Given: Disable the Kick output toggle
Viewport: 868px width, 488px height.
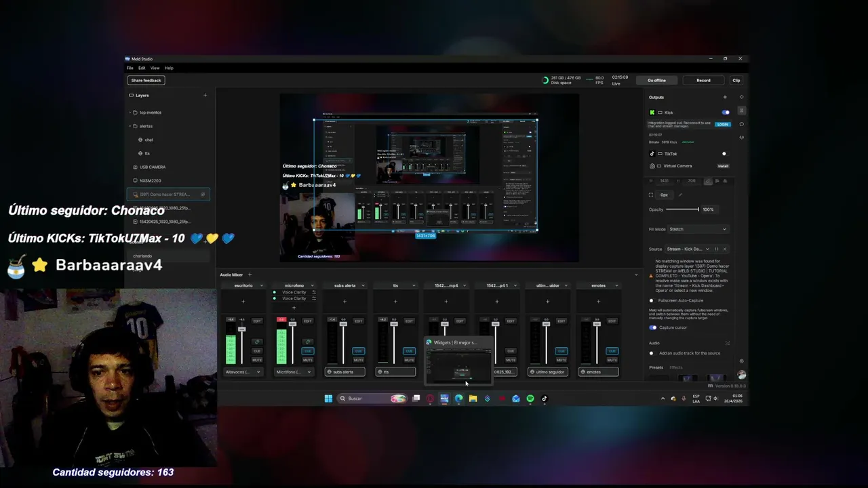Looking at the screenshot, I should point(726,113).
